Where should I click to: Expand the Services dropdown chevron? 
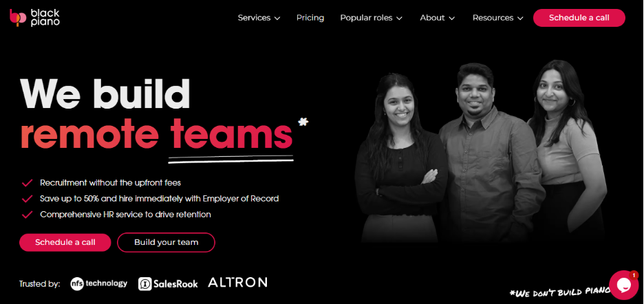click(x=277, y=19)
